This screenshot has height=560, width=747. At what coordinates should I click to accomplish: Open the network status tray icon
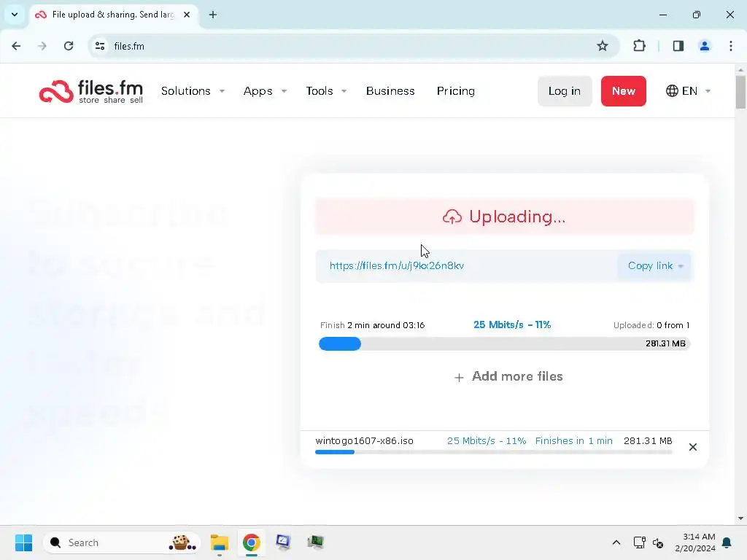(639, 542)
